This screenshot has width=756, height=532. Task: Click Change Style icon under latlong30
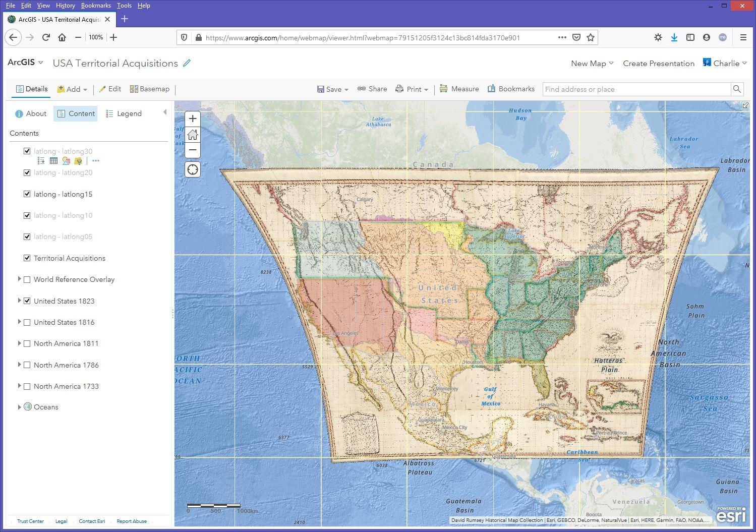[x=66, y=161]
